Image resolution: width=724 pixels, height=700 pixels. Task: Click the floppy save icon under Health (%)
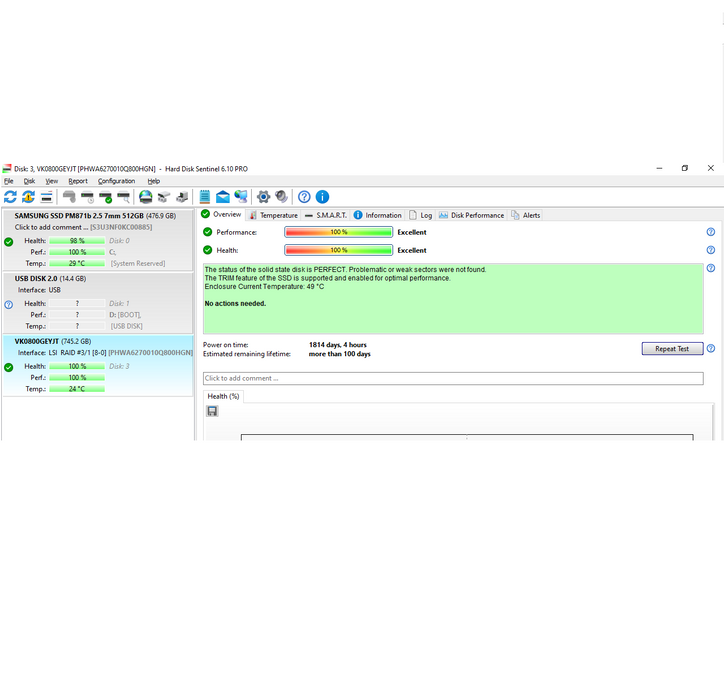212,411
